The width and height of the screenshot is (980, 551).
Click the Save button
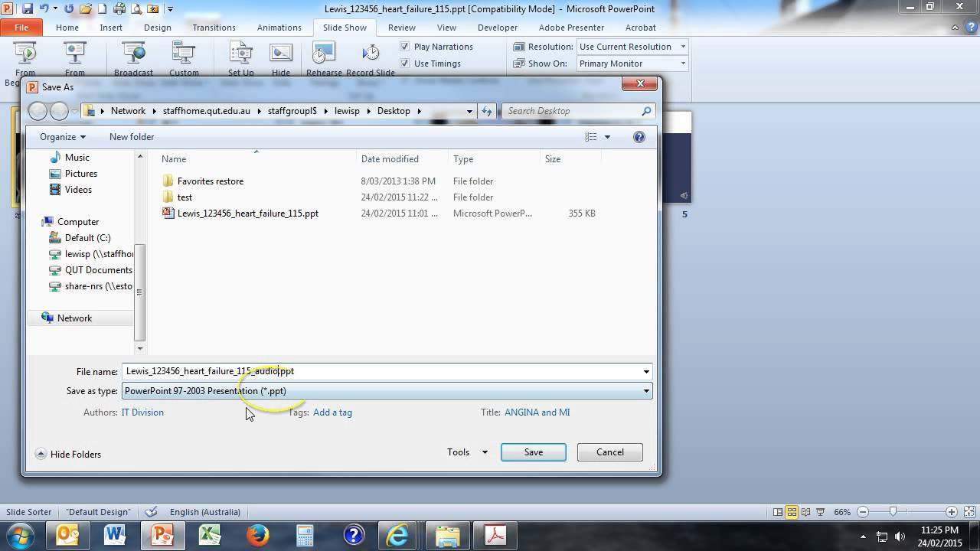[534, 452]
